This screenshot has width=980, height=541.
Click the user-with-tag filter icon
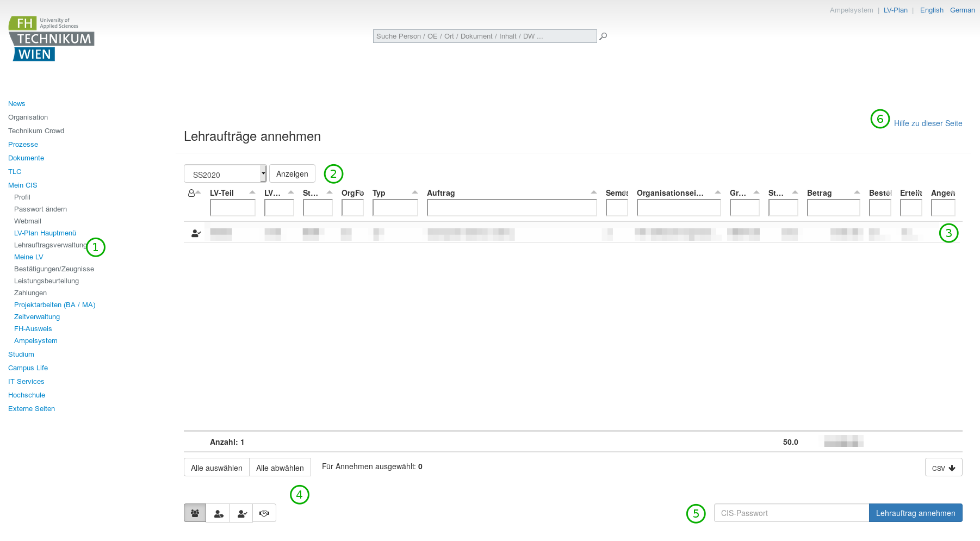tap(218, 513)
